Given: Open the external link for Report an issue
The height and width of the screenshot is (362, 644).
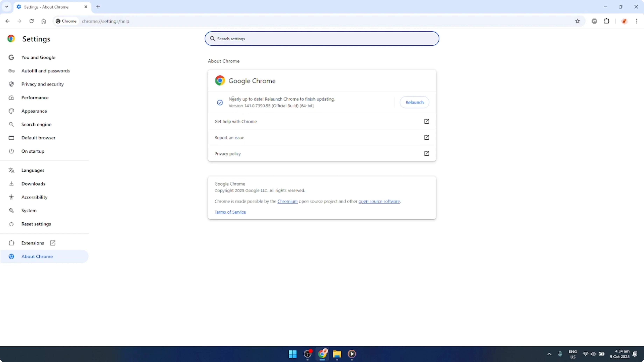Looking at the screenshot, I should 427,137.
